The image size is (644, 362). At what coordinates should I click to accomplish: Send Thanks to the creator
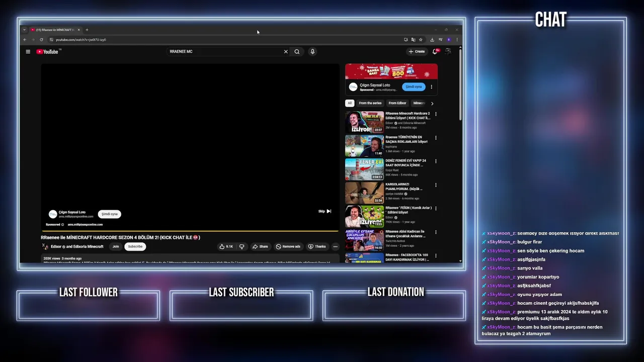click(317, 246)
